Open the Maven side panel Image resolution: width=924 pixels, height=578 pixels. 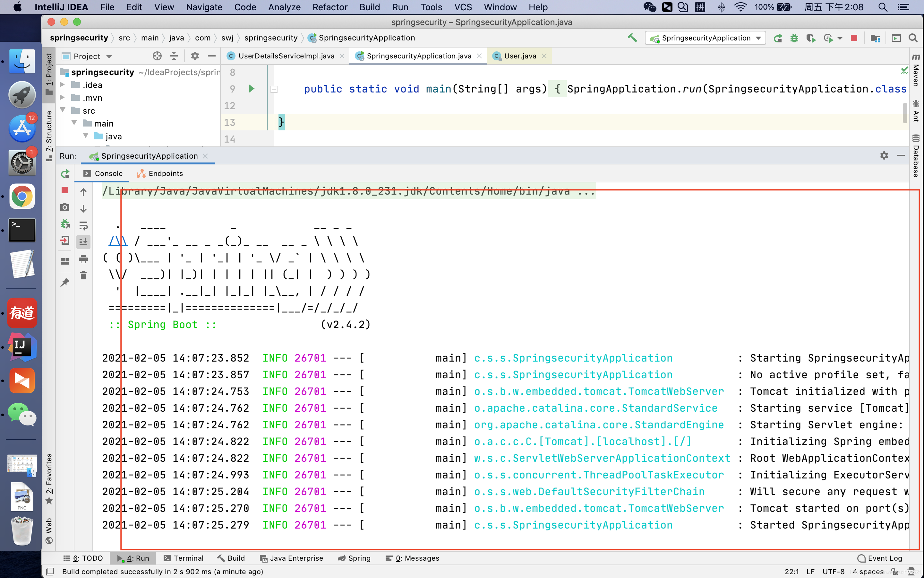[x=916, y=70]
